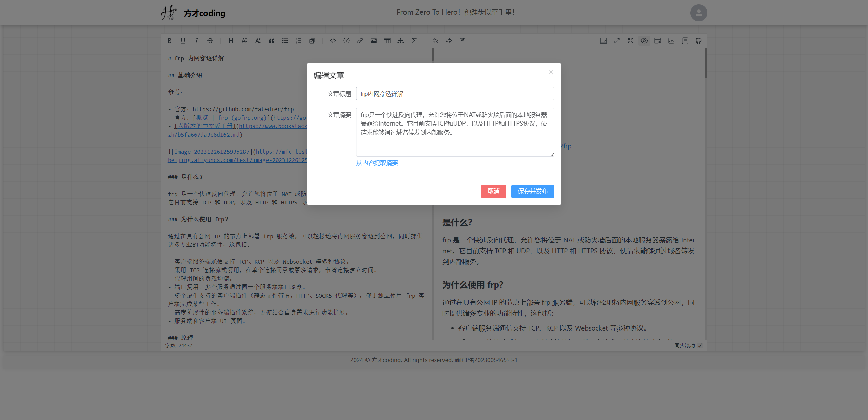Image resolution: width=868 pixels, height=420 pixels.
Task: Insert inline code with </> icon
Action: tap(333, 41)
